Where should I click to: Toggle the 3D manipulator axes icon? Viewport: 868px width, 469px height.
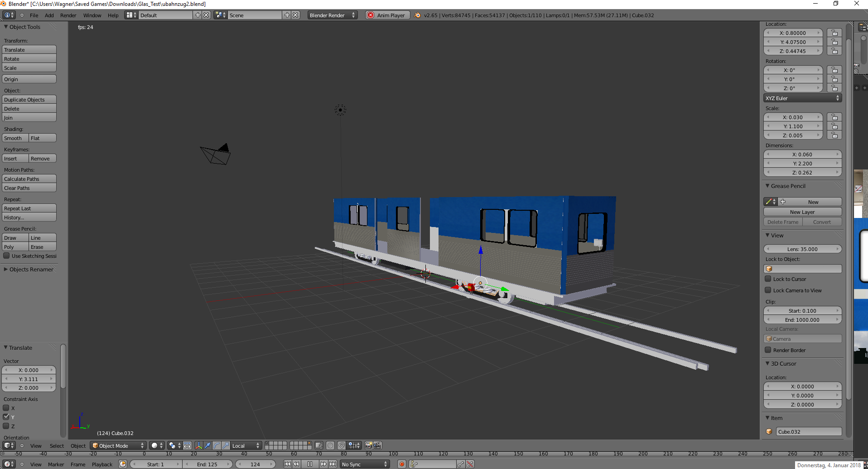pyautogui.click(x=198, y=446)
